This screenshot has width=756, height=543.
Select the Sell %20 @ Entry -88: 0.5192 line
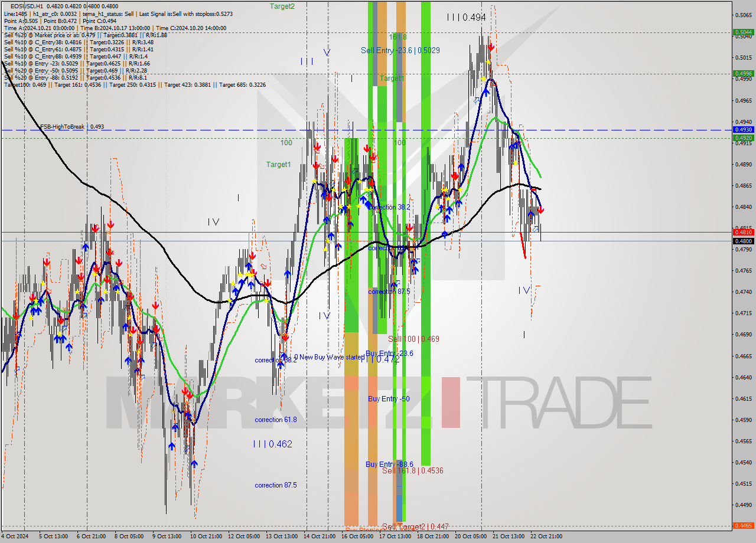point(76,77)
